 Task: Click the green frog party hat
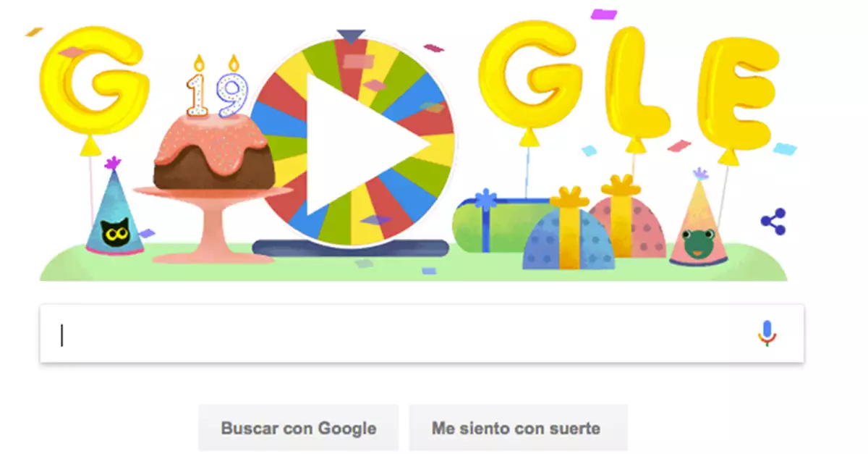tap(697, 220)
